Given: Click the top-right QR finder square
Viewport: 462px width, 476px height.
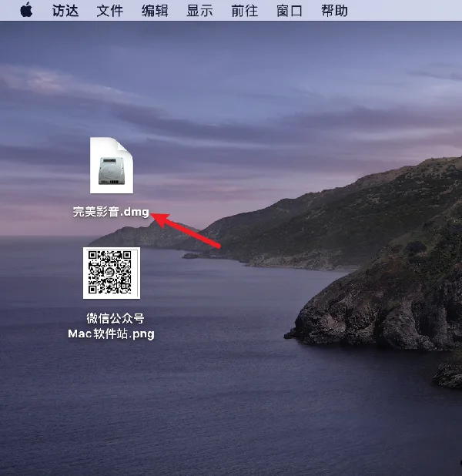Looking at the screenshot, I should (126, 256).
